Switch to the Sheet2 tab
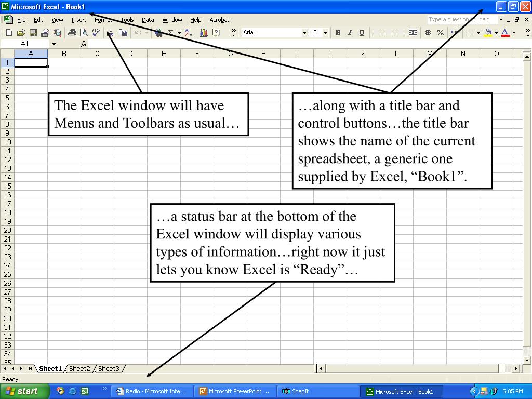The width and height of the screenshot is (532, 399). 79,368
